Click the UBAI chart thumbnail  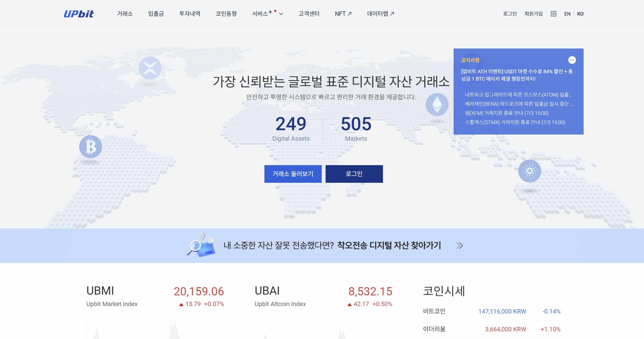[x=324, y=330]
